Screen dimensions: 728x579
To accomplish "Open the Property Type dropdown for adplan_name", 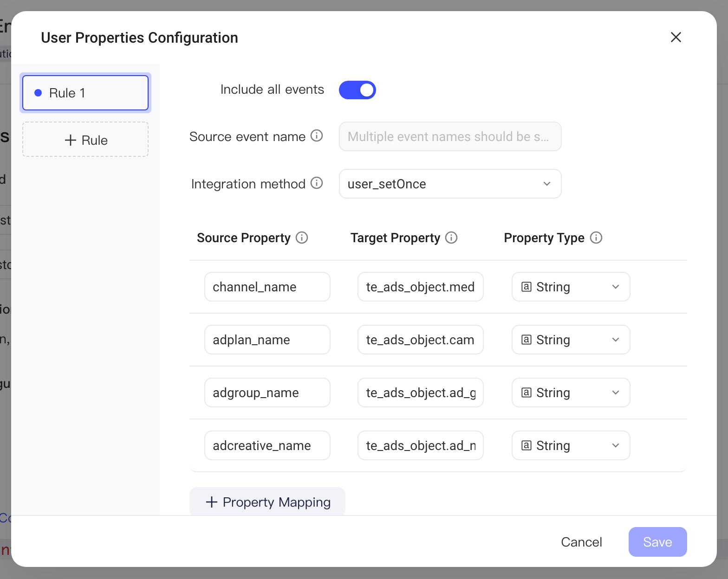I will click(x=571, y=340).
